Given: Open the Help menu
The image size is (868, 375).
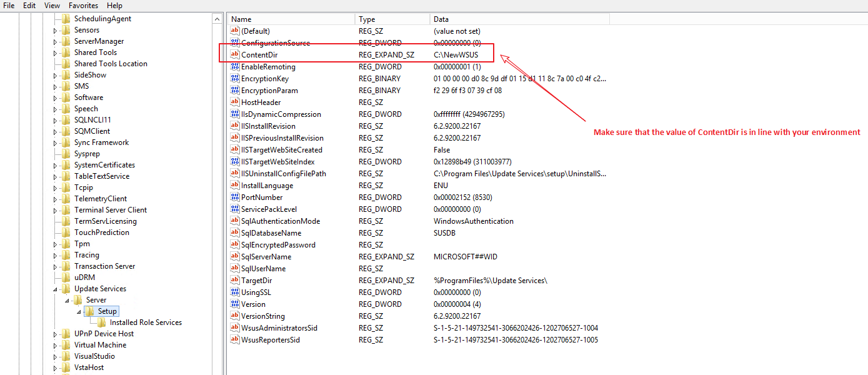Looking at the screenshot, I should point(115,6).
